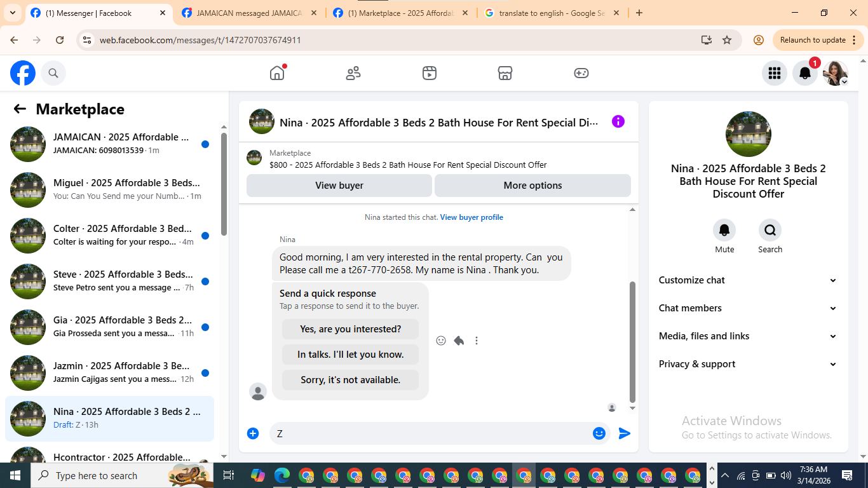Open the Colter conversation

(x=109, y=236)
